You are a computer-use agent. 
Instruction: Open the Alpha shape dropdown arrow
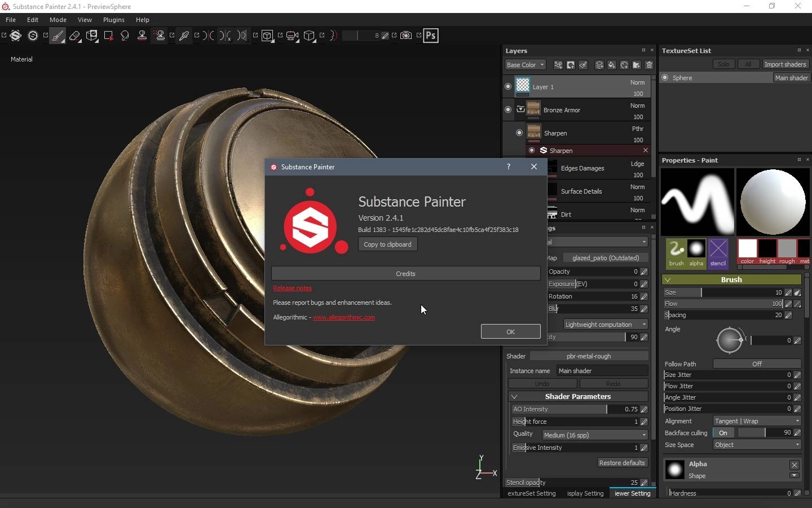pos(795,475)
